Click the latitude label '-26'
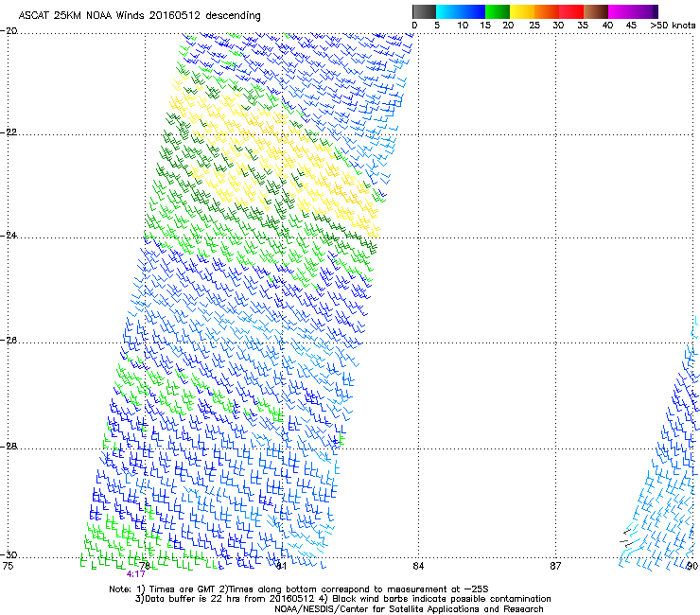 pos(9,341)
